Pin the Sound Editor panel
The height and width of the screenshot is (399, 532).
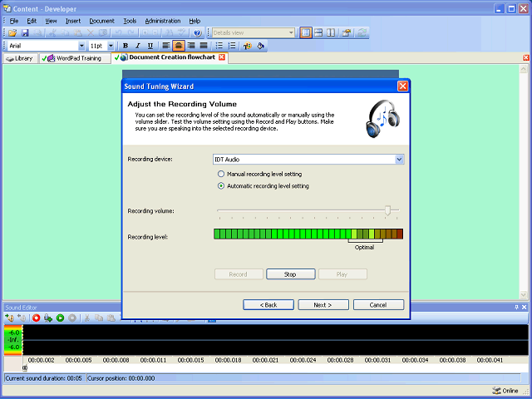click(516, 307)
